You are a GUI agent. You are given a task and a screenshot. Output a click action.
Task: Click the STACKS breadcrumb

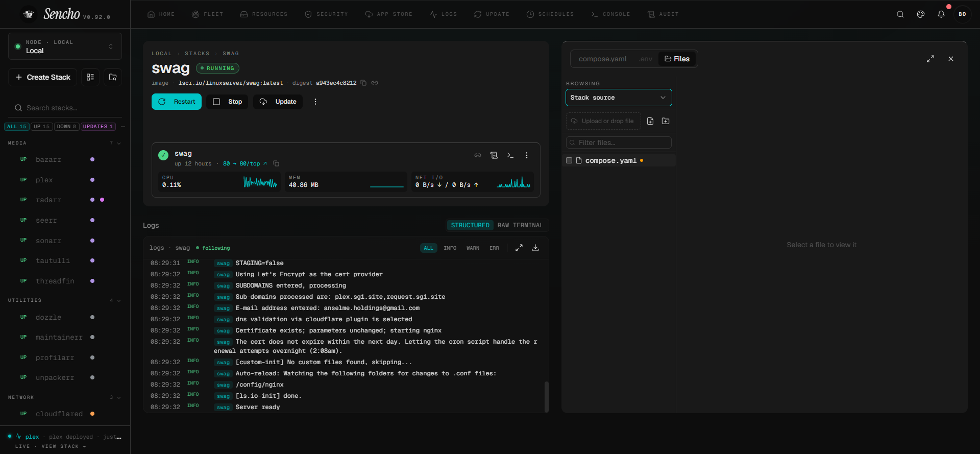(x=197, y=54)
